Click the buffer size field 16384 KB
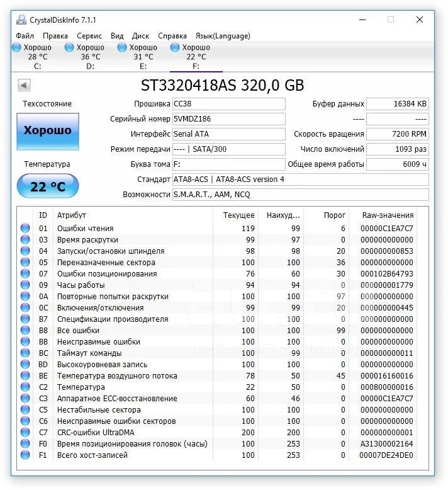This screenshot has width=448, height=490. [398, 104]
